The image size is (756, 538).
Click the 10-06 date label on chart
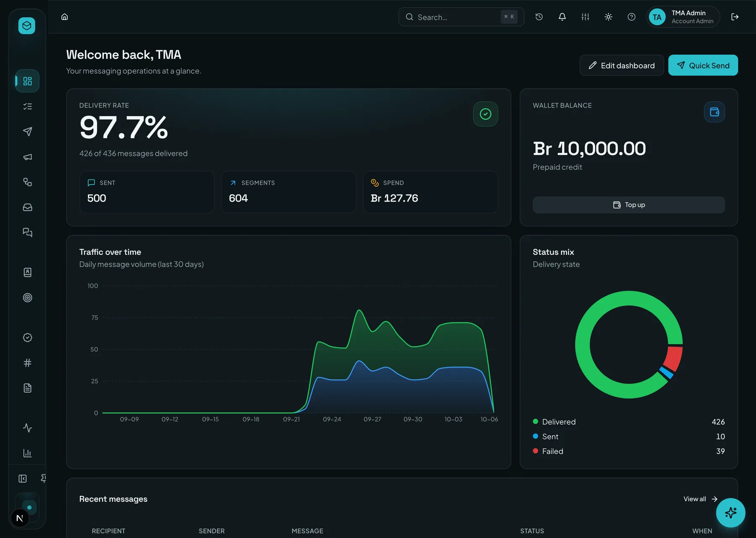tap(489, 419)
